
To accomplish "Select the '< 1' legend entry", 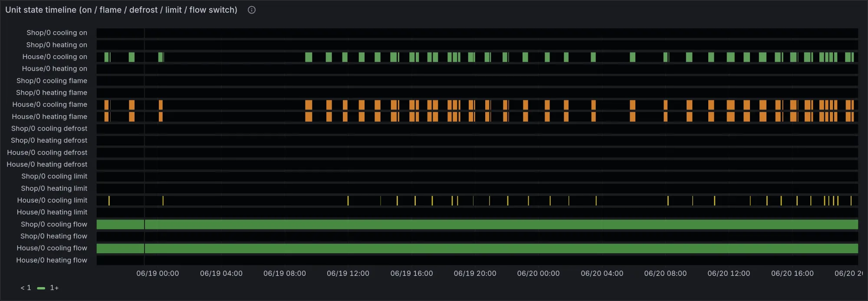I will click(26, 288).
